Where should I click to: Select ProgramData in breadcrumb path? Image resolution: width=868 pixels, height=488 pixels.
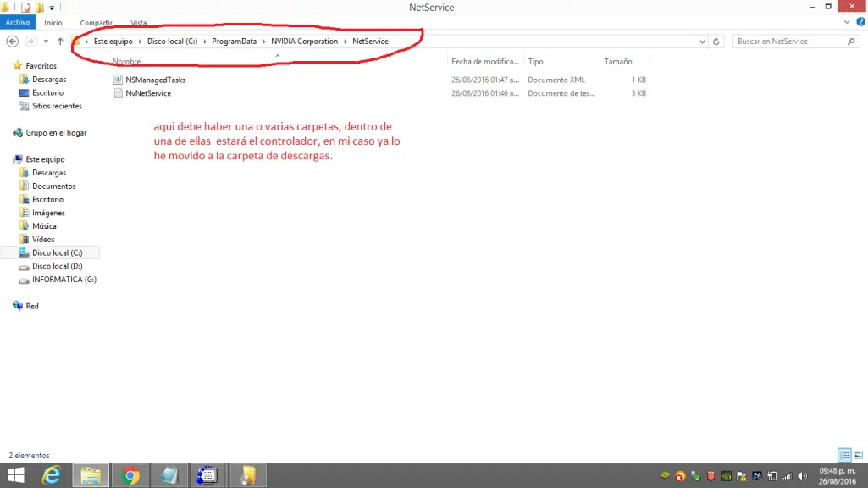tap(235, 42)
